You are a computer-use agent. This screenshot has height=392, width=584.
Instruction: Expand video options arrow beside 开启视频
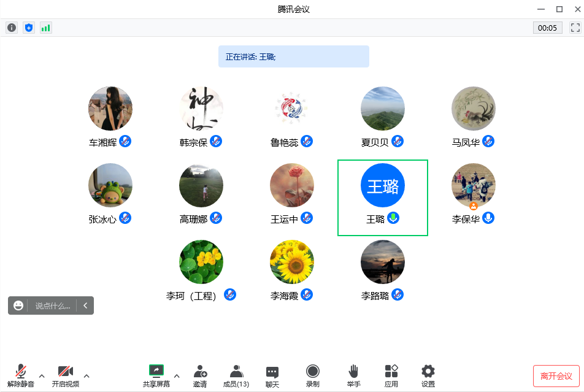coord(86,376)
